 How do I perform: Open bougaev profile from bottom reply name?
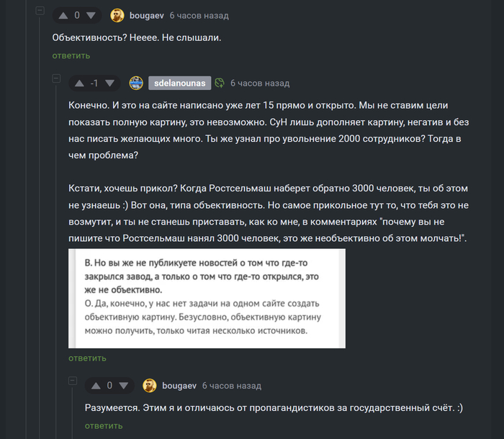(179, 386)
